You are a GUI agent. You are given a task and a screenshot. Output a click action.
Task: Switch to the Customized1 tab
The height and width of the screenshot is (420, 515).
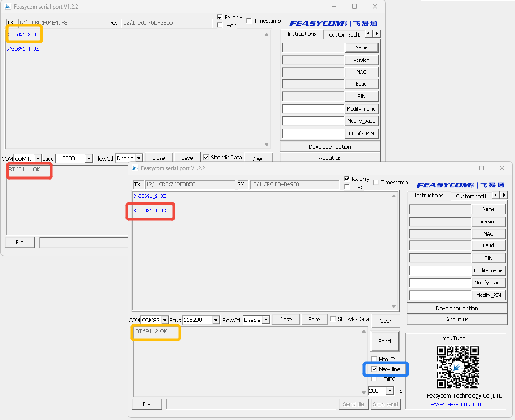pyautogui.click(x=471, y=196)
